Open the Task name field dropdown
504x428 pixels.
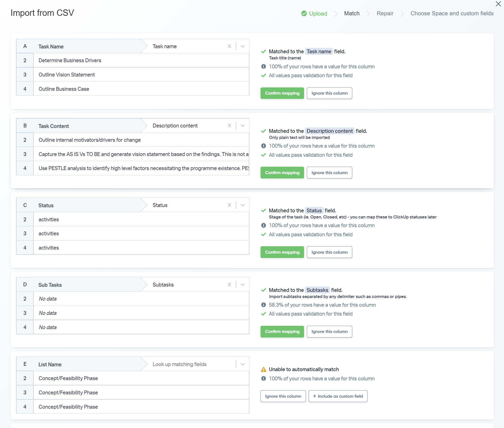pyautogui.click(x=243, y=46)
